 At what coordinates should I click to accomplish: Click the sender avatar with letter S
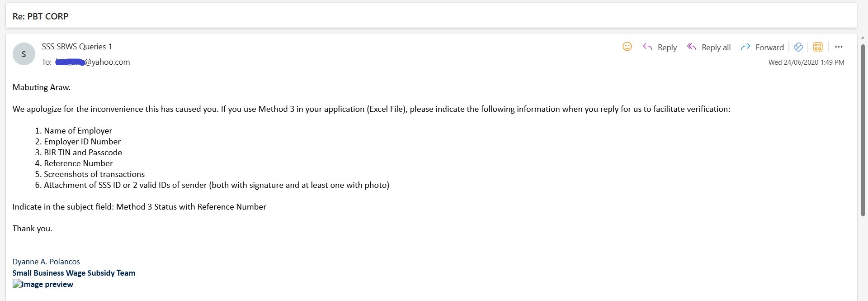point(24,54)
